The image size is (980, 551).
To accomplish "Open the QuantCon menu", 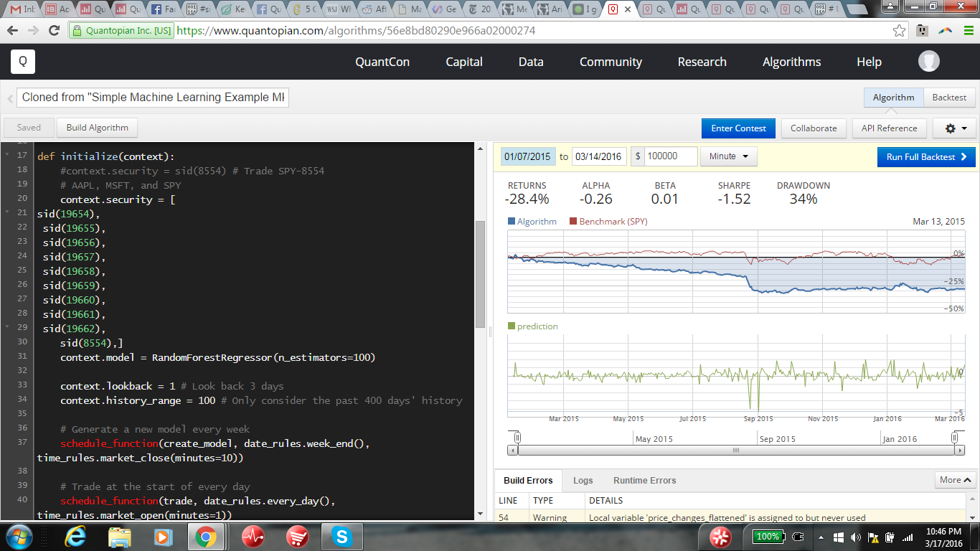I will pos(382,62).
